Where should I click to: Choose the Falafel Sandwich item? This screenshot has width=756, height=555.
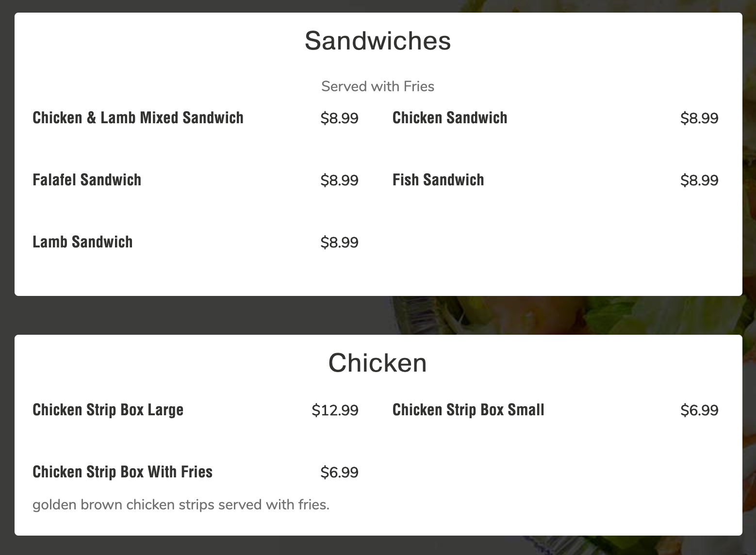click(87, 180)
